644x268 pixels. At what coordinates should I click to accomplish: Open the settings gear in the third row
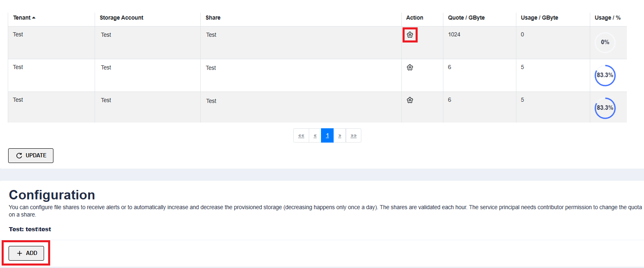tap(410, 100)
